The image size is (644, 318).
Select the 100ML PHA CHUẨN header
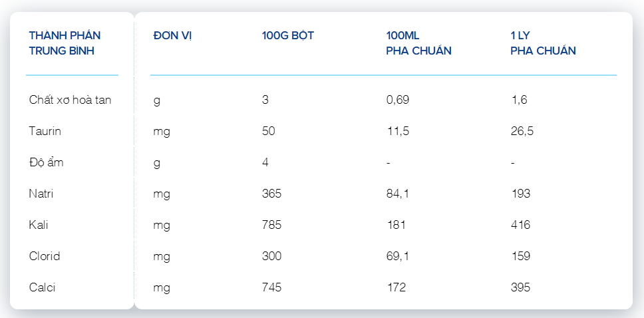(418, 43)
